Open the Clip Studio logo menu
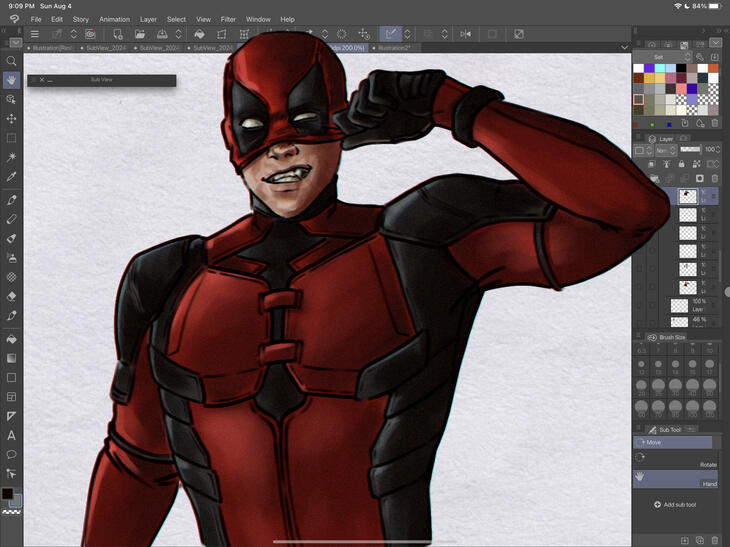Image resolution: width=730 pixels, height=547 pixels. click(x=14, y=19)
